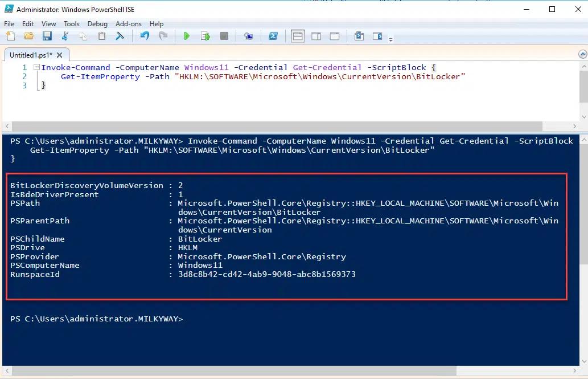The height and width of the screenshot is (379, 588).
Task: Close the Untitled1.ps1 tab
Action: [60, 55]
